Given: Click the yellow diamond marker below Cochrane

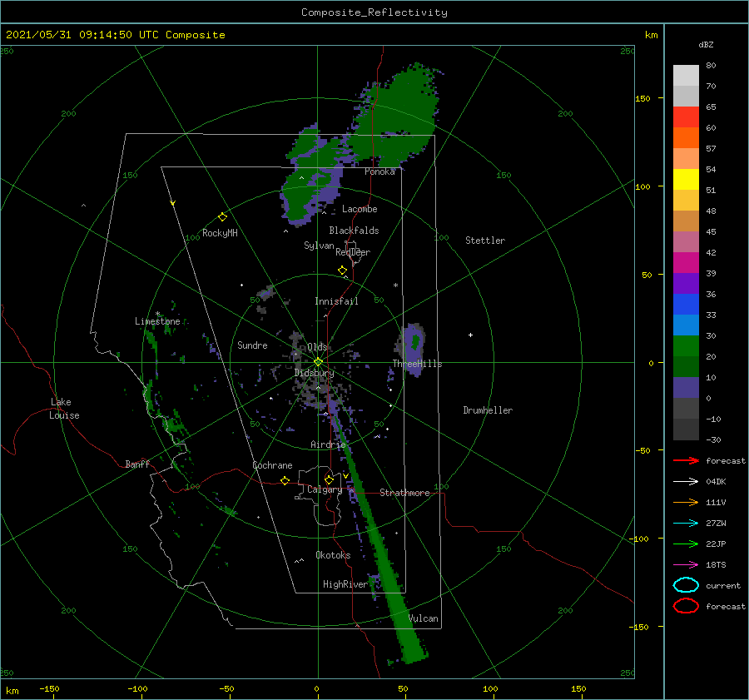Looking at the screenshot, I should (x=285, y=480).
